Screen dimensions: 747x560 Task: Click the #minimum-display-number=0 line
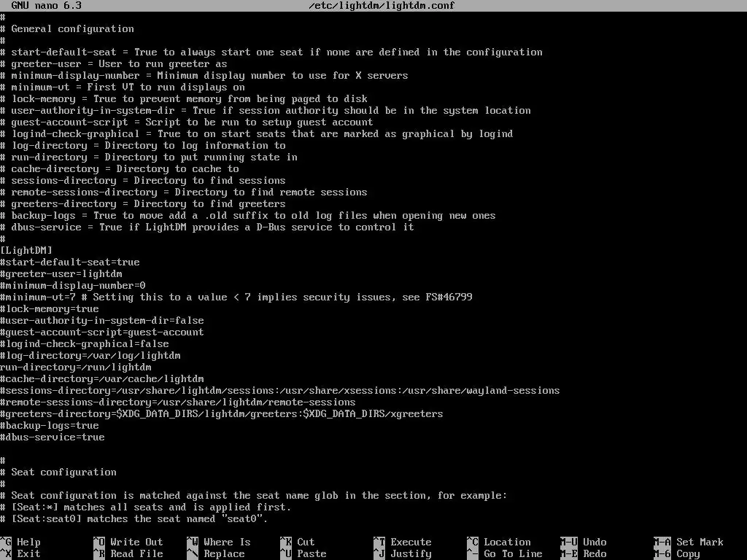coord(73,286)
